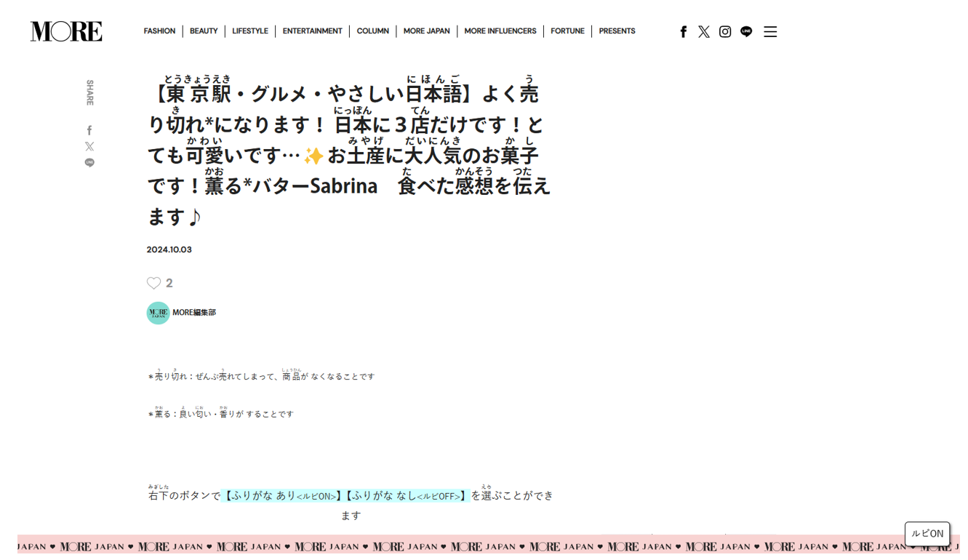Click the MORE logo in header
968x560 pixels.
pos(66,31)
